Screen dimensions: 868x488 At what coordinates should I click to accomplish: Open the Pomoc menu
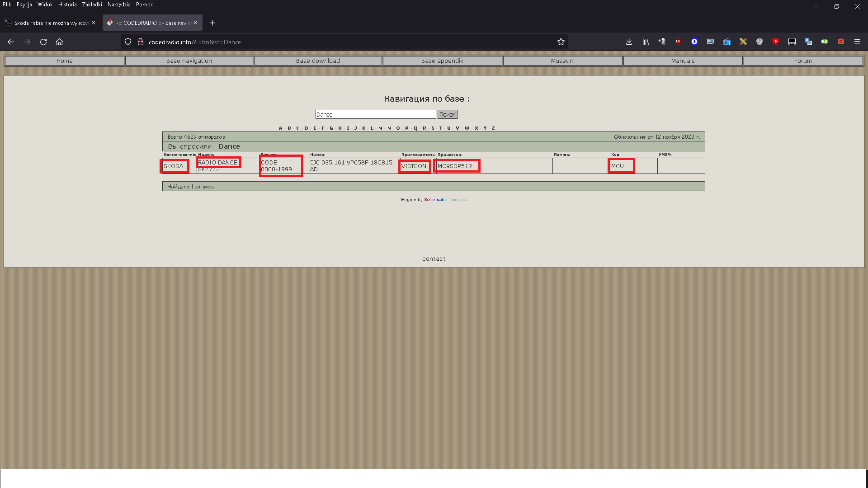145,5
